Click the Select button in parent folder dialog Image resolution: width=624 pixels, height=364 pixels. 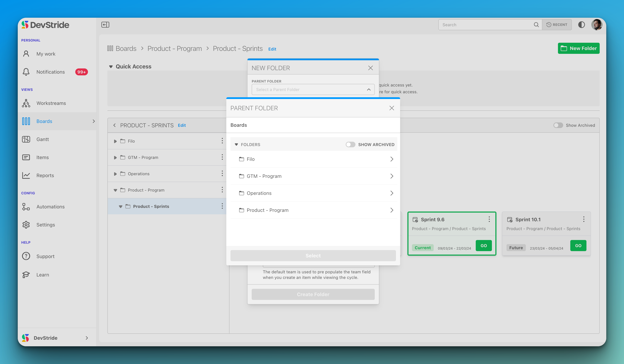(313, 255)
